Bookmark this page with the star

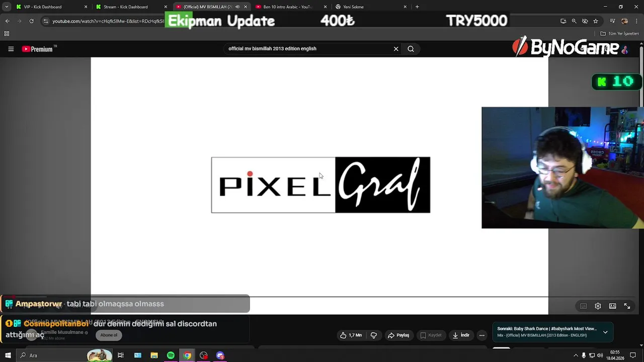(596, 21)
